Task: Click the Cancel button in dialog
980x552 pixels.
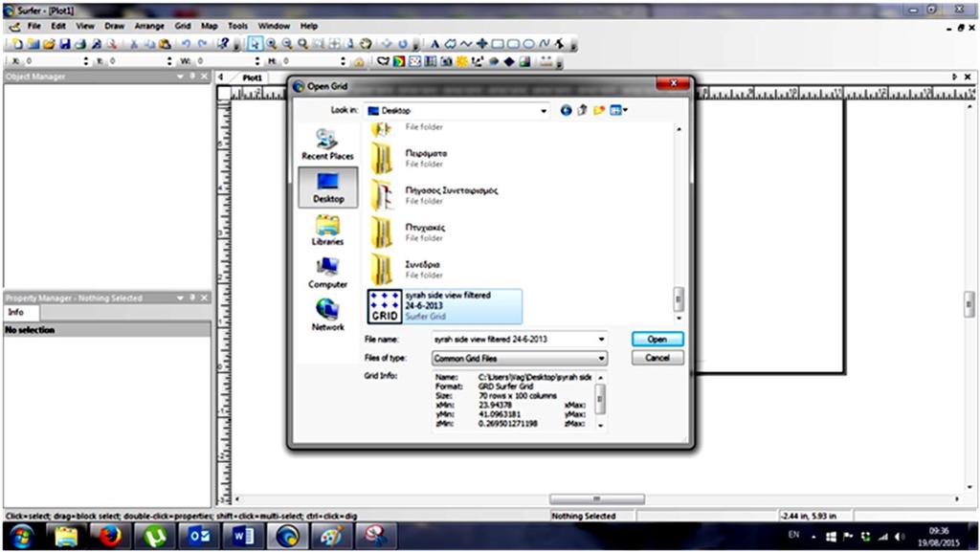Action: click(657, 358)
